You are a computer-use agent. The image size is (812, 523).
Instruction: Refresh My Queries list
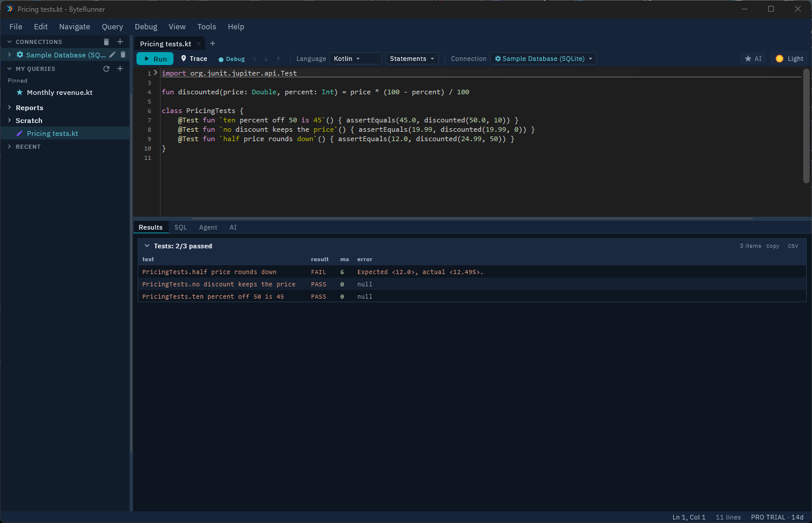click(106, 69)
